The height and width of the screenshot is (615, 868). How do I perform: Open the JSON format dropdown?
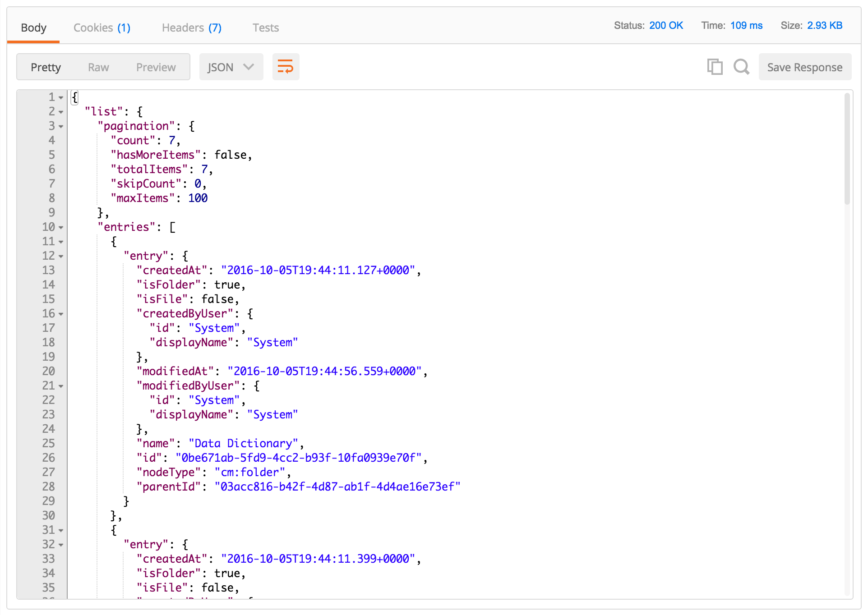click(x=231, y=67)
